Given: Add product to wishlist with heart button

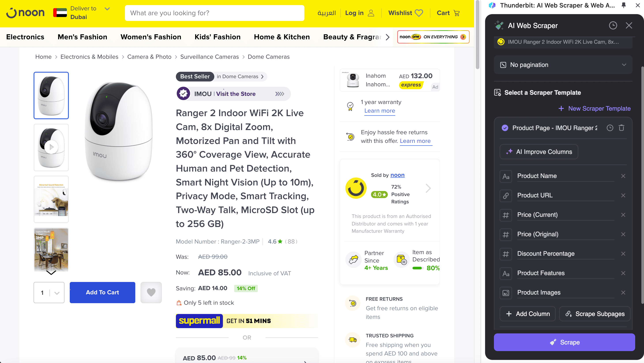Looking at the screenshot, I should pyautogui.click(x=151, y=292).
